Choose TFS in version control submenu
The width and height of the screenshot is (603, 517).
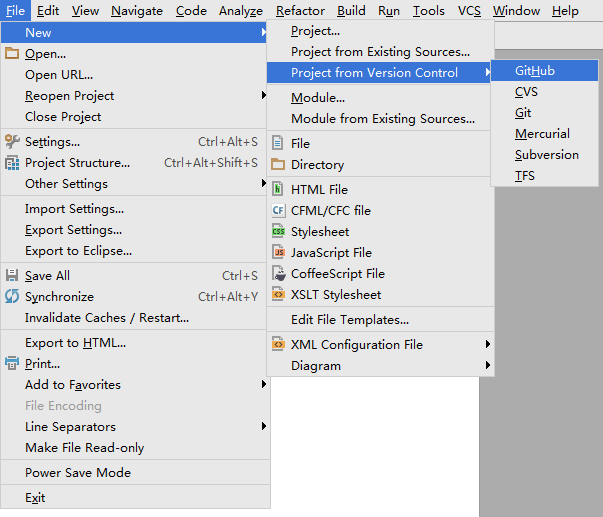(544, 175)
